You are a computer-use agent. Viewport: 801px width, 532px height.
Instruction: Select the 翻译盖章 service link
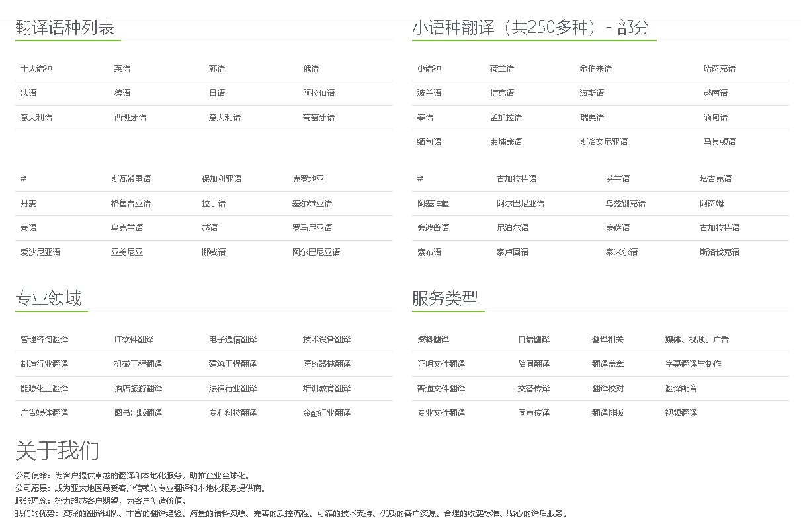(x=607, y=364)
